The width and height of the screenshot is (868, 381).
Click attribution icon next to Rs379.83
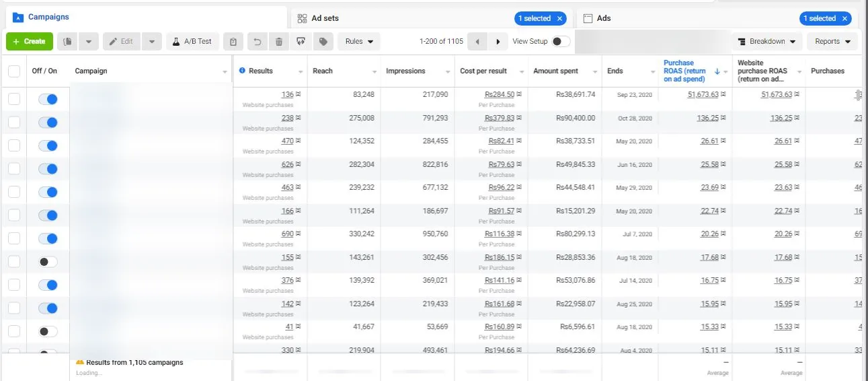(x=518, y=118)
